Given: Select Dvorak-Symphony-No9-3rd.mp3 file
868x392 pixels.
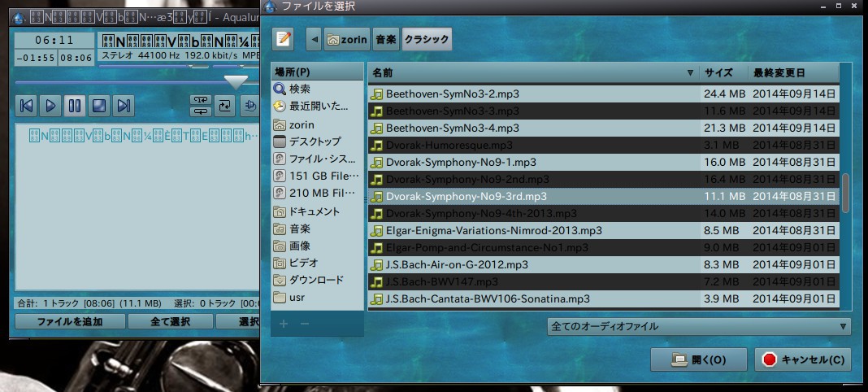Looking at the screenshot, I should pos(603,197).
